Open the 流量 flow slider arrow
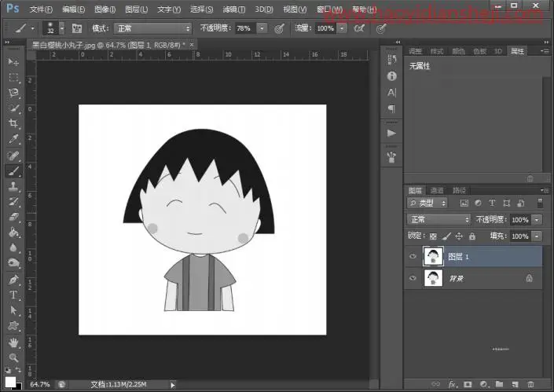The image size is (554, 392). point(342,28)
